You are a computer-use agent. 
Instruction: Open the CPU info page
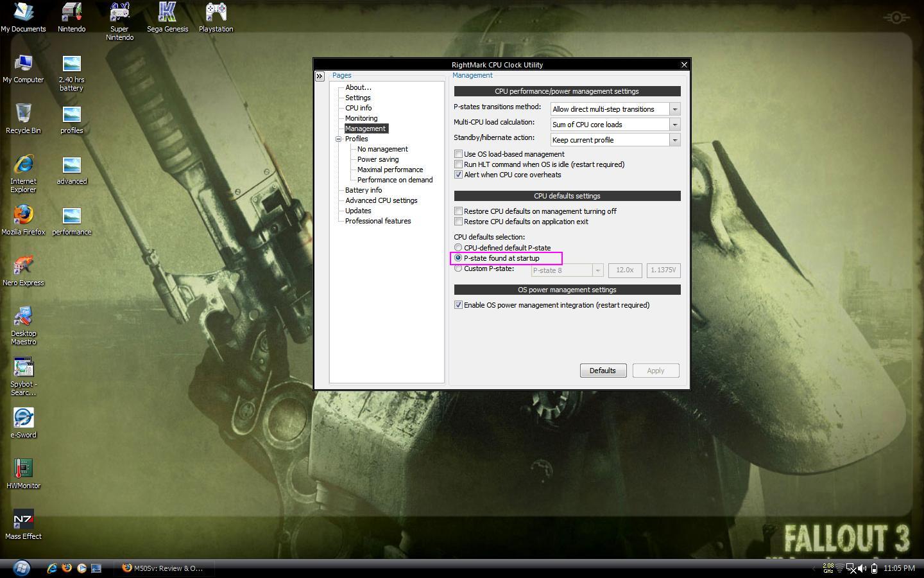point(358,108)
